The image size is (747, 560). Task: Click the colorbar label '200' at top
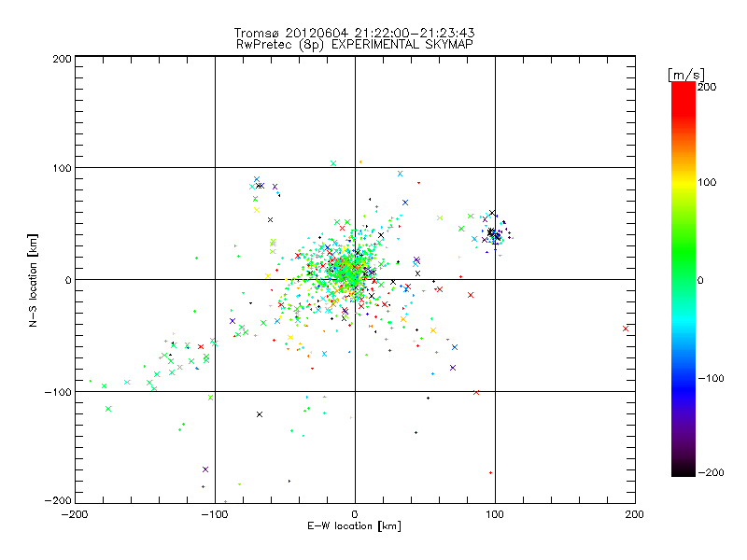click(x=707, y=87)
